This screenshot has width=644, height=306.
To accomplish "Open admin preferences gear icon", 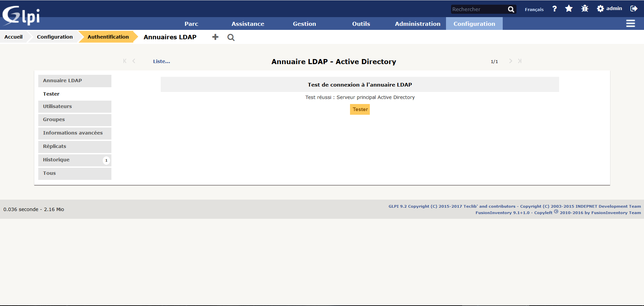I will pyautogui.click(x=600, y=9).
